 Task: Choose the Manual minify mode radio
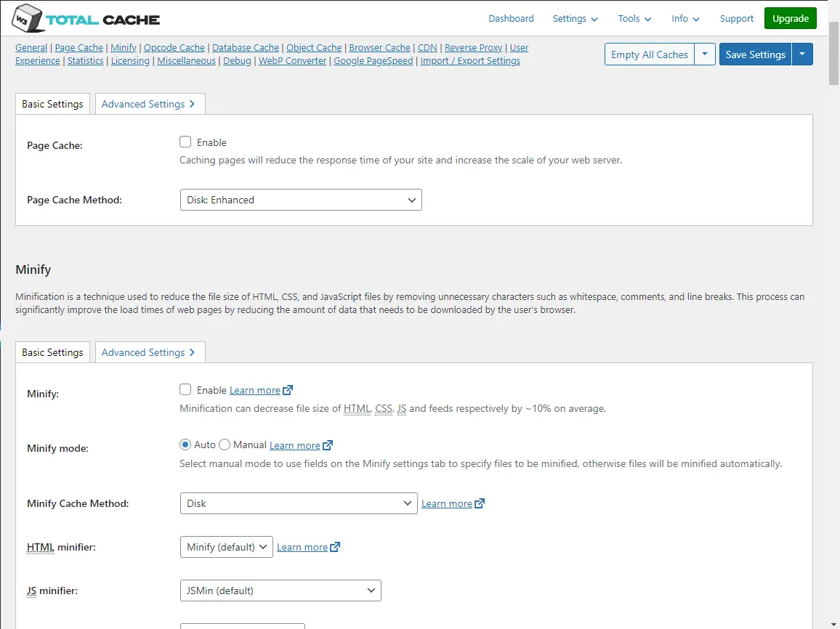(x=225, y=445)
